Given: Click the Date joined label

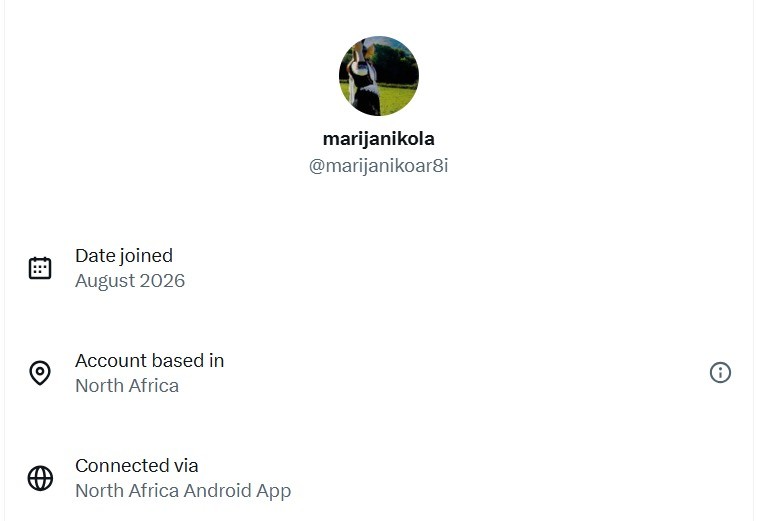Looking at the screenshot, I should (124, 256).
